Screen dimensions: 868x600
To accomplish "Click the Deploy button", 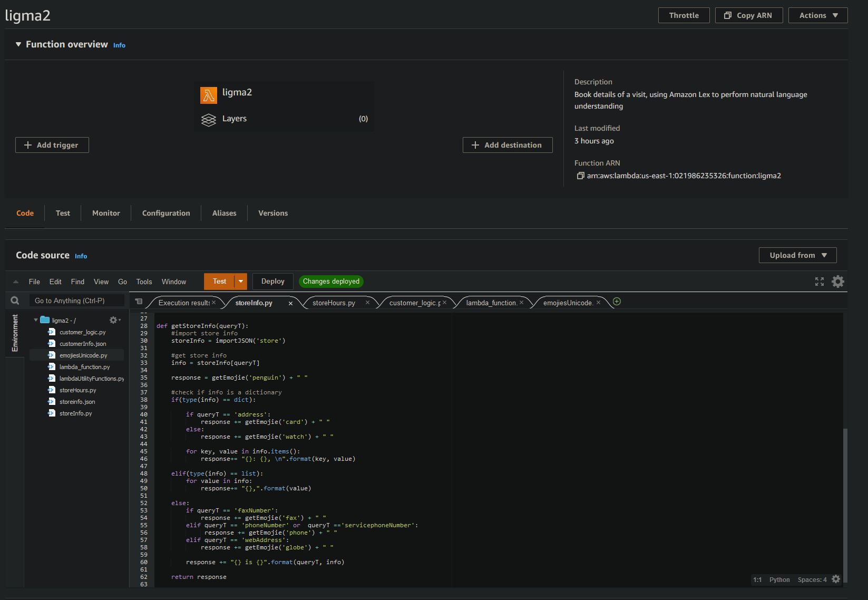I will 272,281.
